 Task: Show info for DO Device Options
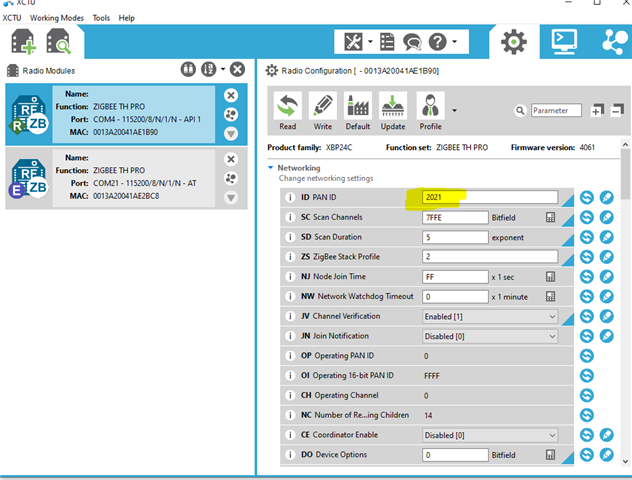[x=290, y=455]
